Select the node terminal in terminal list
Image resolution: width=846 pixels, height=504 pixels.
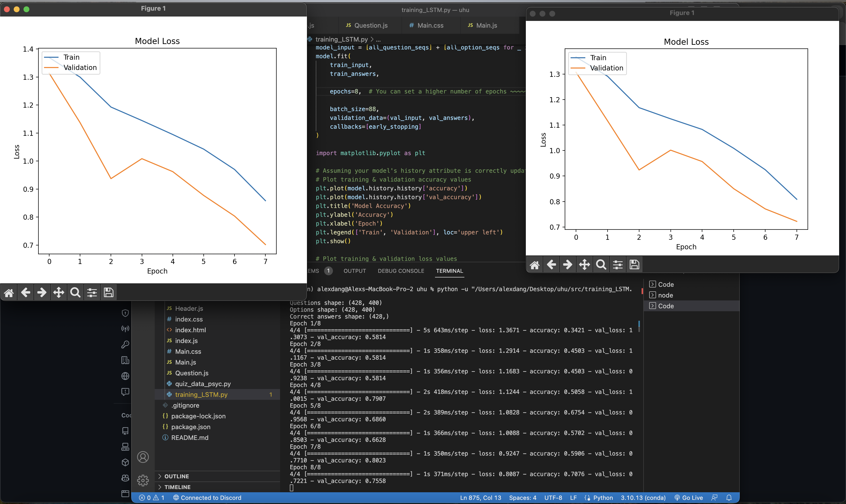click(x=665, y=295)
